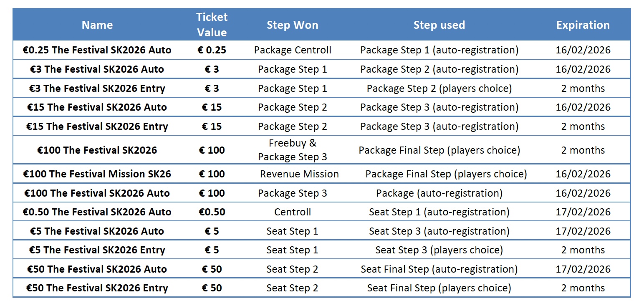
Task: Click the Step Won column header
Action: pos(292,25)
